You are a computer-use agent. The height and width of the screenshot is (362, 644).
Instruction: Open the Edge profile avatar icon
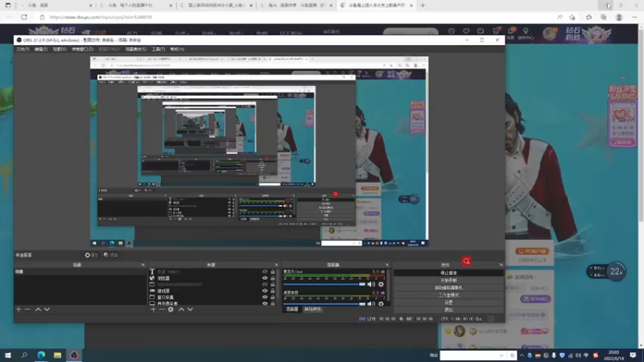(x=619, y=17)
